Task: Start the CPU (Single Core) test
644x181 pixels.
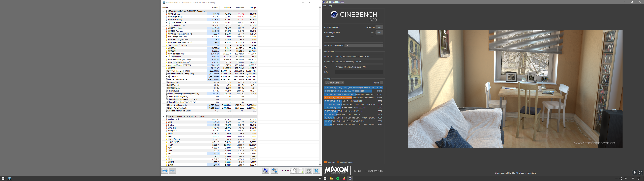Action: [379, 33]
